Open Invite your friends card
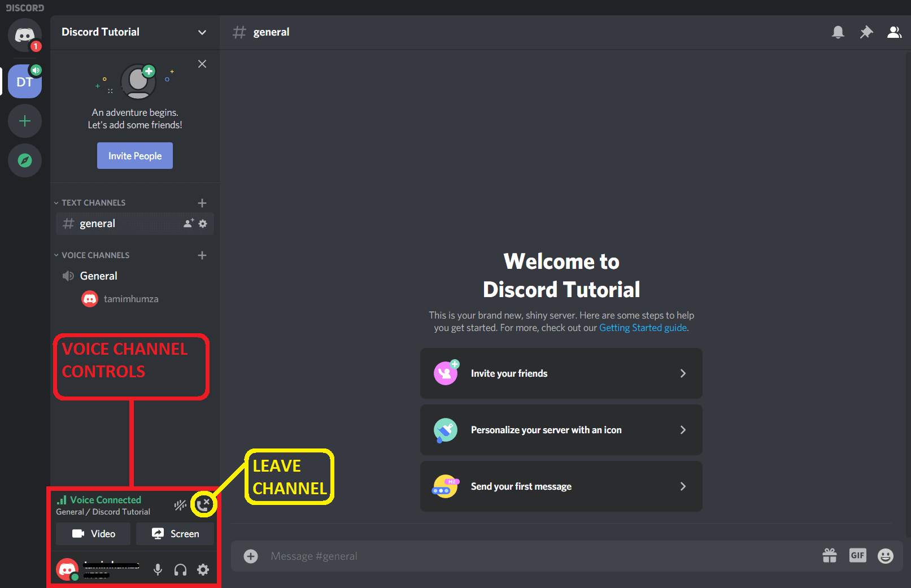The width and height of the screenshot is (911, 588). click(561, 373)
